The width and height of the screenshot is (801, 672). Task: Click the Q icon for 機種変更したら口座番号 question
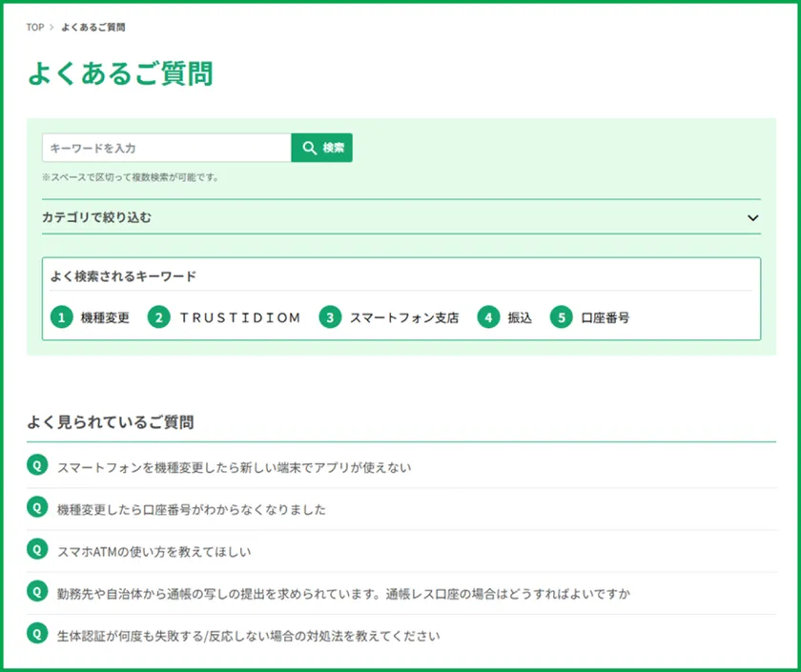coord(37,507)
